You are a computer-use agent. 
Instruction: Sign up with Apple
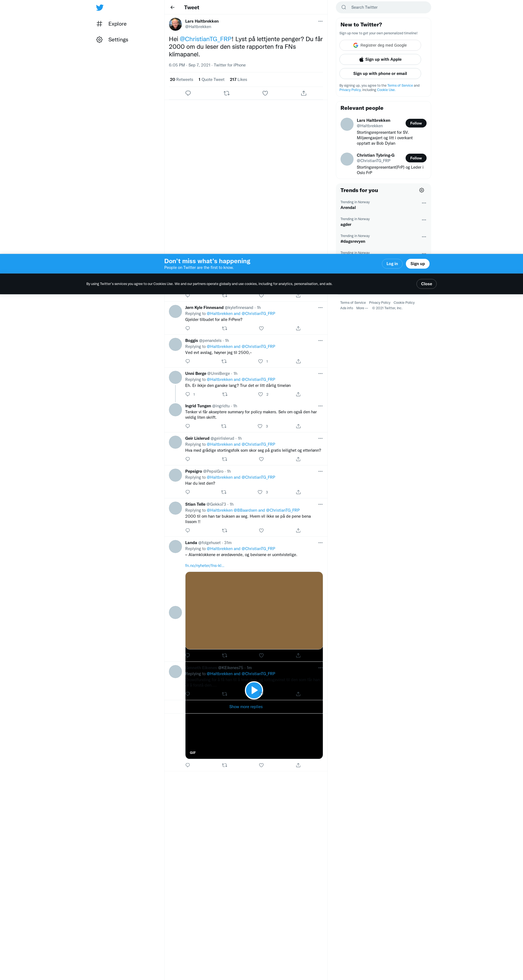click(380, 59)
